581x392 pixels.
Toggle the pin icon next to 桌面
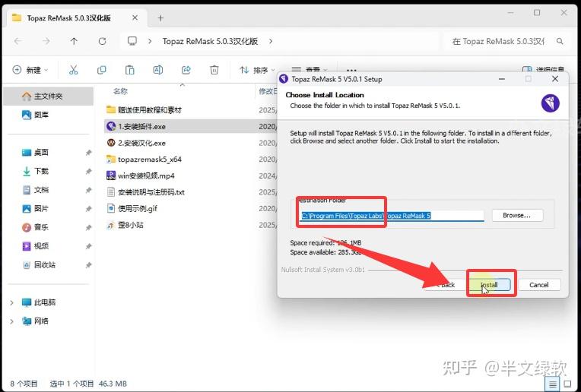click(88, 153)
